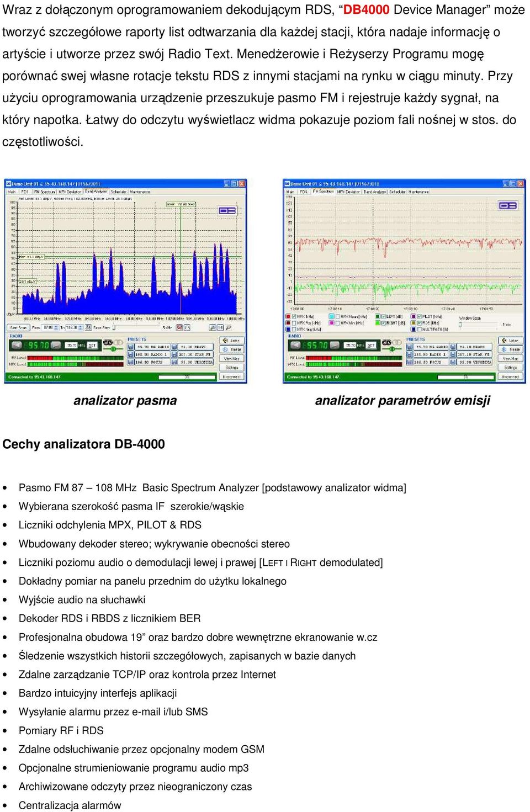Screen dimensions: 530x812
Task: Uncheck the PILOT [kHz] checkbox
Action: (x=420, y=316)
